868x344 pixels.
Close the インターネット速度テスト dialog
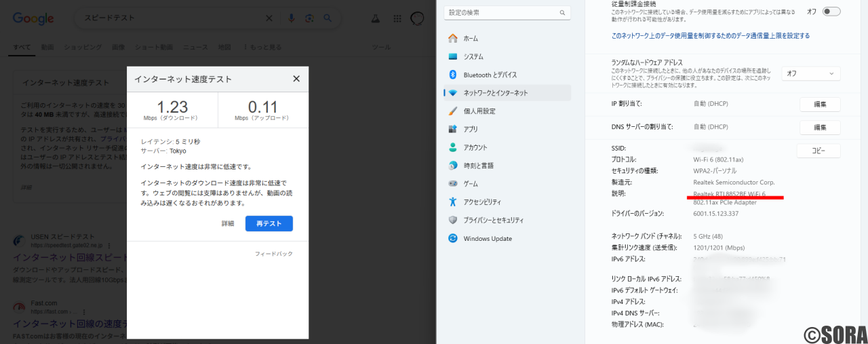296,79
